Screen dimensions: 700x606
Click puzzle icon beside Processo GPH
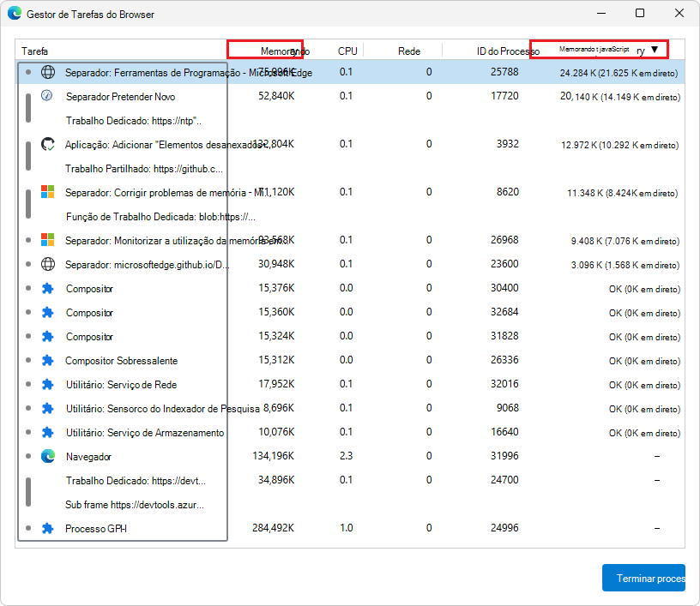(x=48, y=529)
